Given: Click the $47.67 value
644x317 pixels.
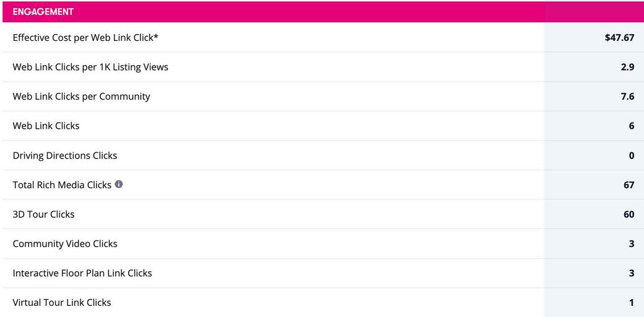Looking at the screenshot, I should tap(619, 37).
